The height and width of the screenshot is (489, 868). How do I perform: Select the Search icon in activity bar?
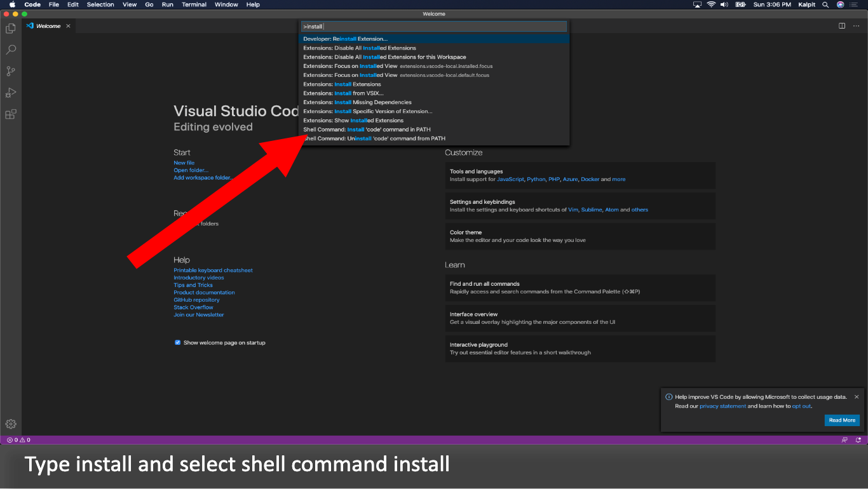[x=10, y=50]
